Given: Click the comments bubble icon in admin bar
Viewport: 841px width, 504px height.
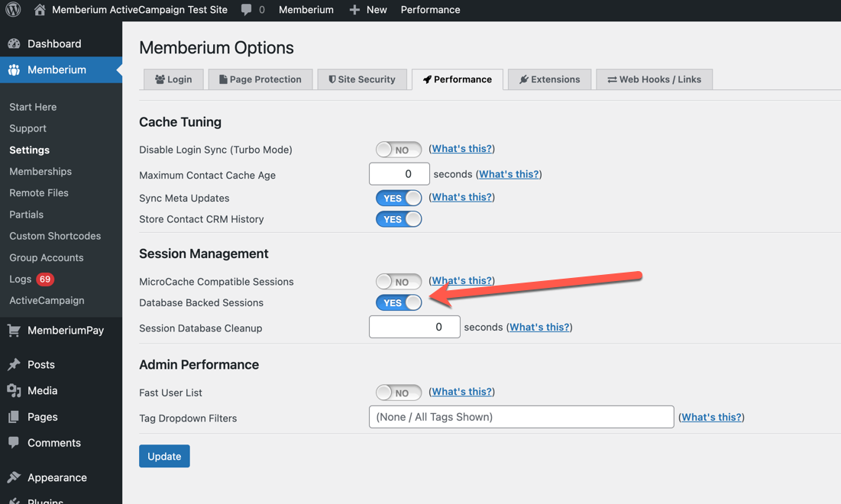Looking at the screenshot, I should coord(246,10).
